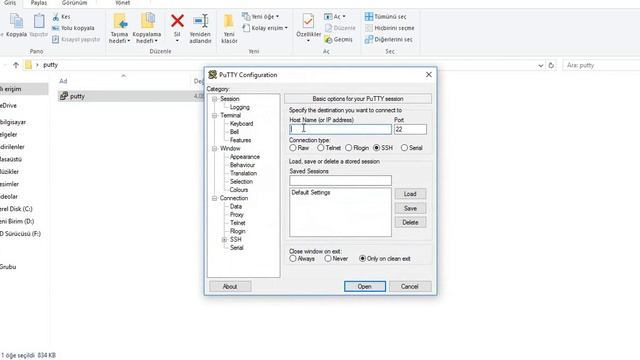Viewport: 640px width, 360px height.
Task: Click Yerel Disk (C:) in Explorer sidebar
Action: 16,209
